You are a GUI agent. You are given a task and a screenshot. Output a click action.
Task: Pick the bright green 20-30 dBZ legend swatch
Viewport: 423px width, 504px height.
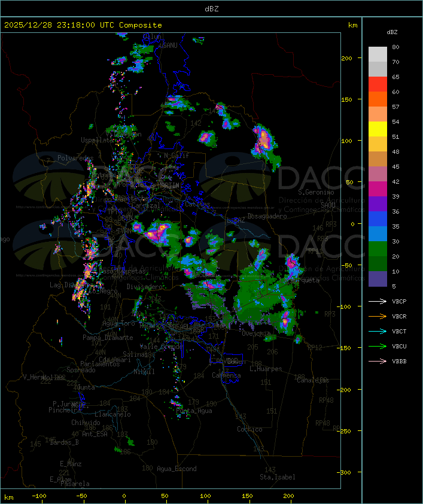point(378,248)
